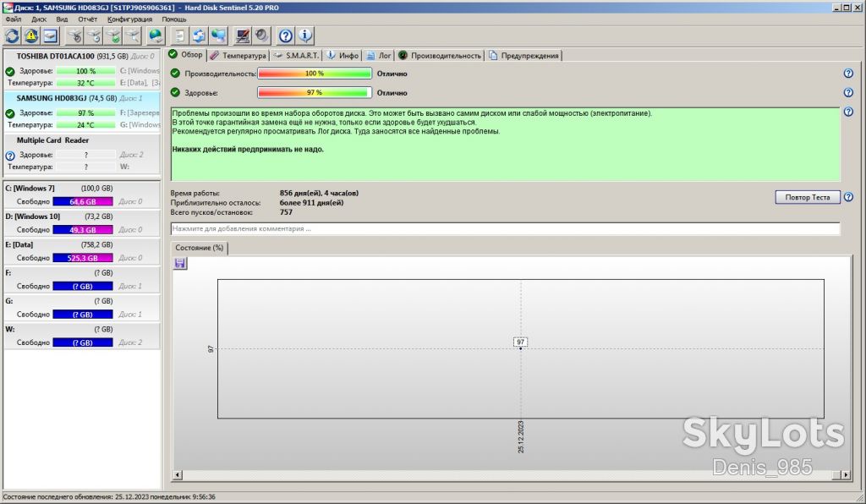Click the 97 data point on the chart
Image resolution: width=866 pixels, height=504 pixels.
pos(521,348)
